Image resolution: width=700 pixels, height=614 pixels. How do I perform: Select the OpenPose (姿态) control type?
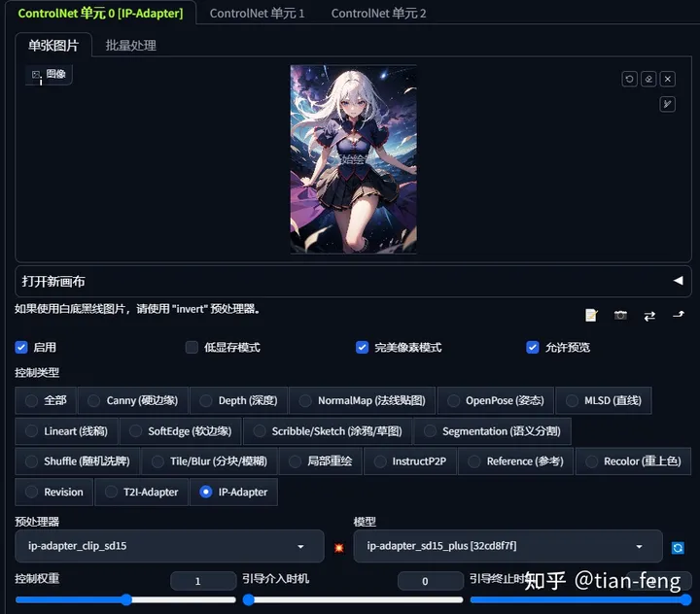(496, 400)
